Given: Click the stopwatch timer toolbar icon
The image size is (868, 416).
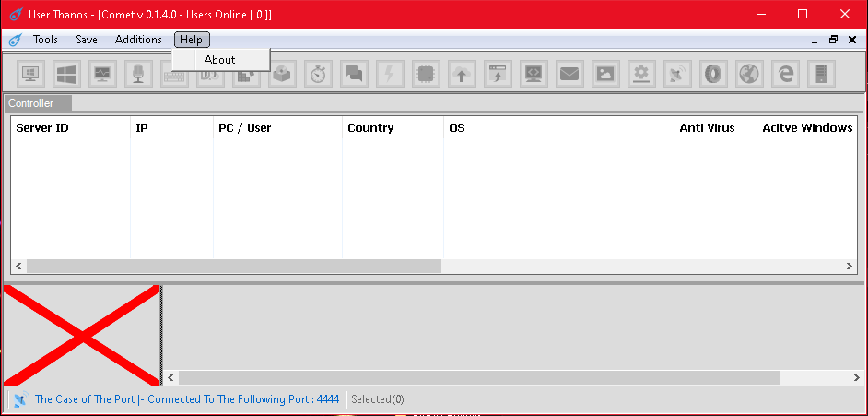Looking at the screenshot, I should click(x=318, y=74).
